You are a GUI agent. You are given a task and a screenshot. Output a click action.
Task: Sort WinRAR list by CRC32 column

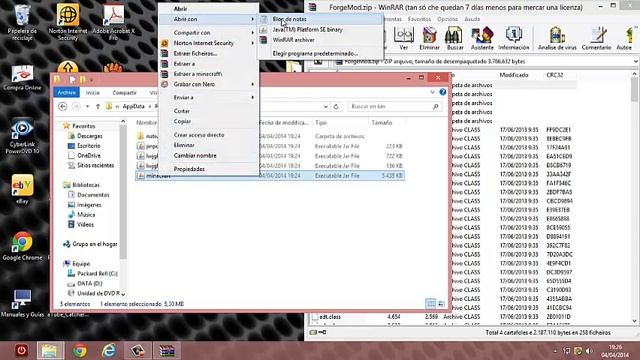pyautogui.click(x=555, y=75)
